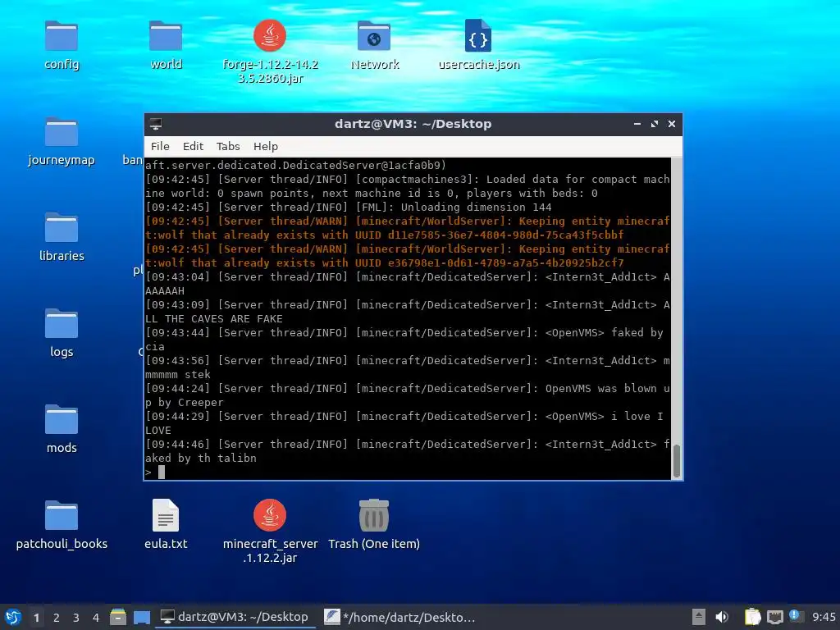Switch to virtual desktop 2

tap(57, 618)
